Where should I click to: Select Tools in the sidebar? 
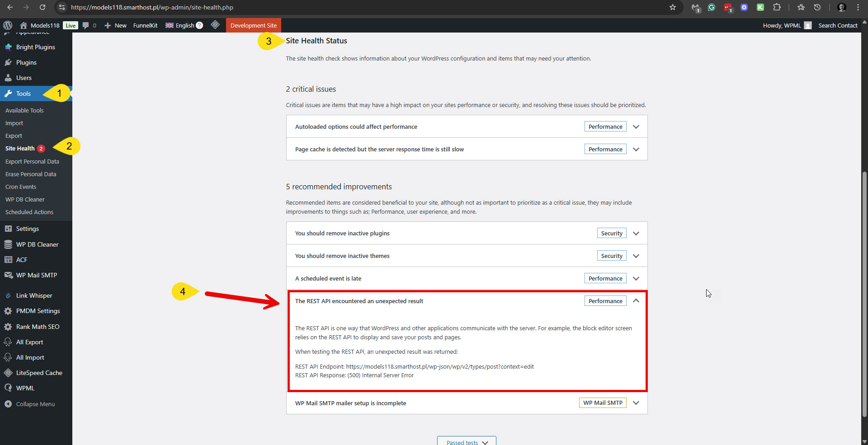tap(36, 94)
